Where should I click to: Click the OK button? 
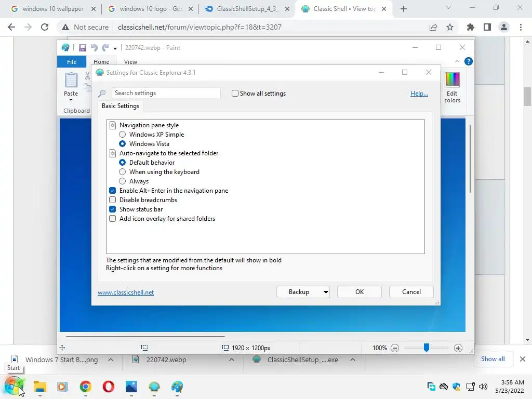coord(360,292)
